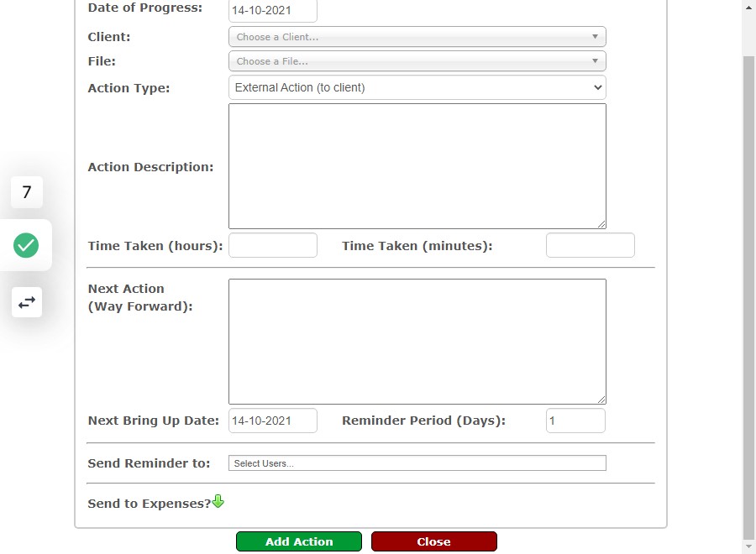This screenshot has width=756, height=554.
Task: Expand Send to Expenses green arrow
Action: point(218,501)
